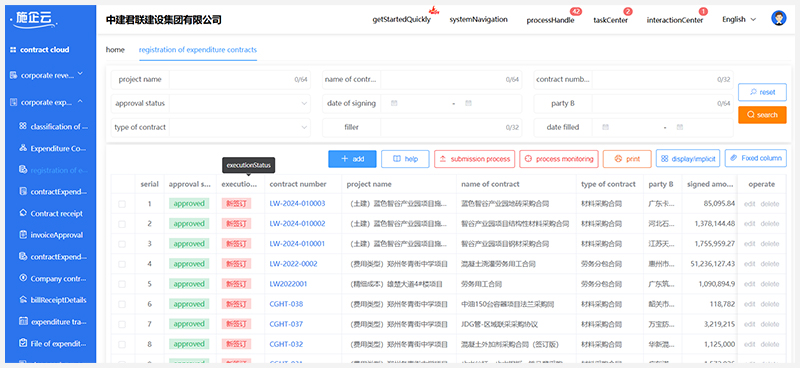This screenshot has height=368, width=800.
Task: Click the process monitoring button
Action: 559,159
